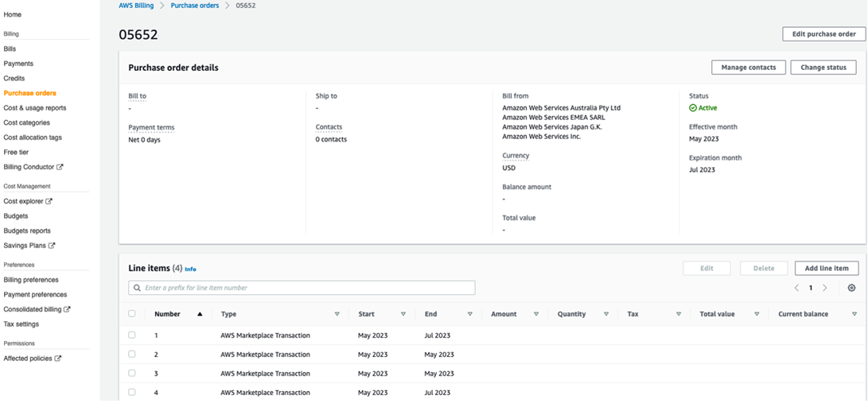The height and width of the screenshot is (403, 868).
Task: Click 'Amazon Web Services EMEA SARL' text
Action: [x=554, y=117]
